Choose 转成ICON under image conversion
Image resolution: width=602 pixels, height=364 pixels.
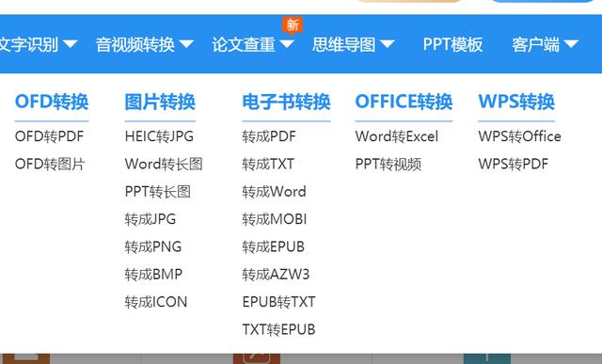pos(156,302)
